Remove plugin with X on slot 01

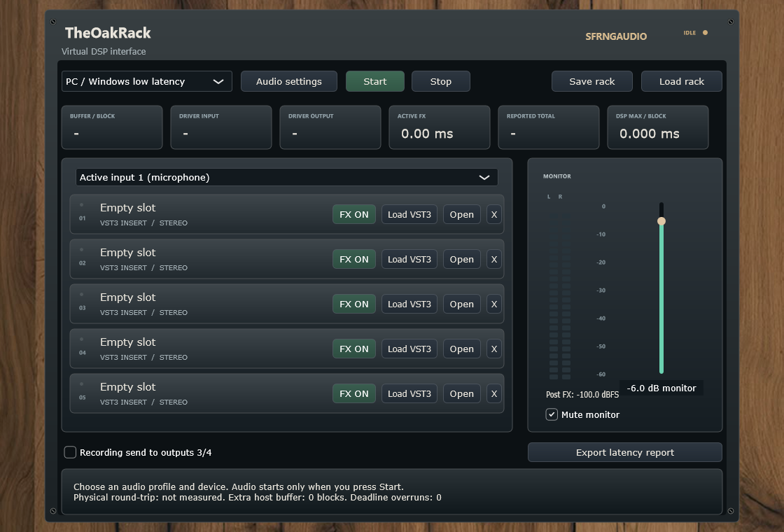click(494, 214)
